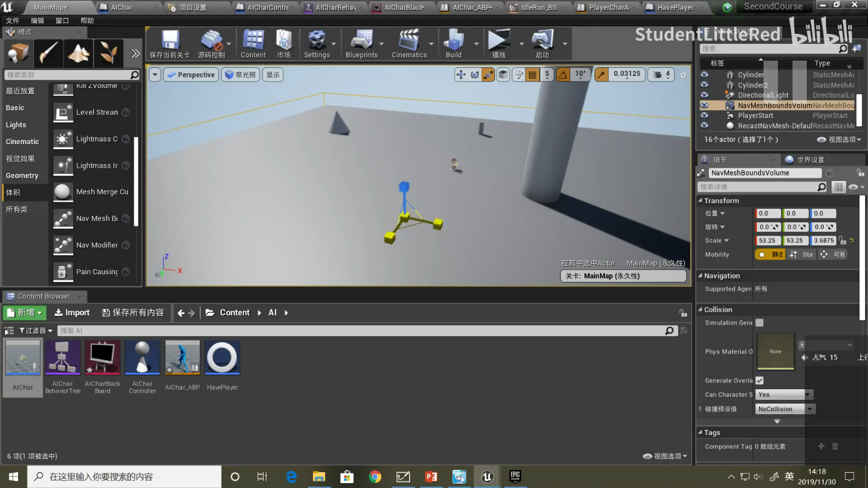Open the grid snap value 5 dropdown

(x=547, y=75)
